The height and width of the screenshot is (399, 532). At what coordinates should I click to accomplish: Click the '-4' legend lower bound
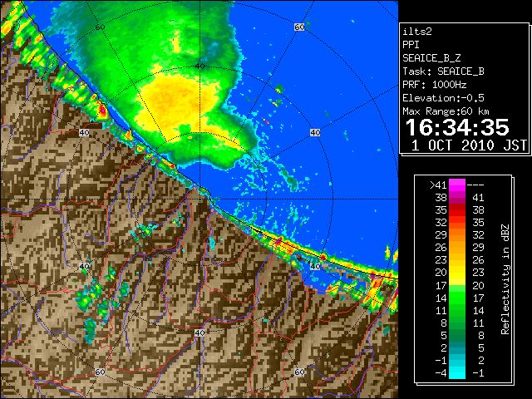tap(441, 373)
